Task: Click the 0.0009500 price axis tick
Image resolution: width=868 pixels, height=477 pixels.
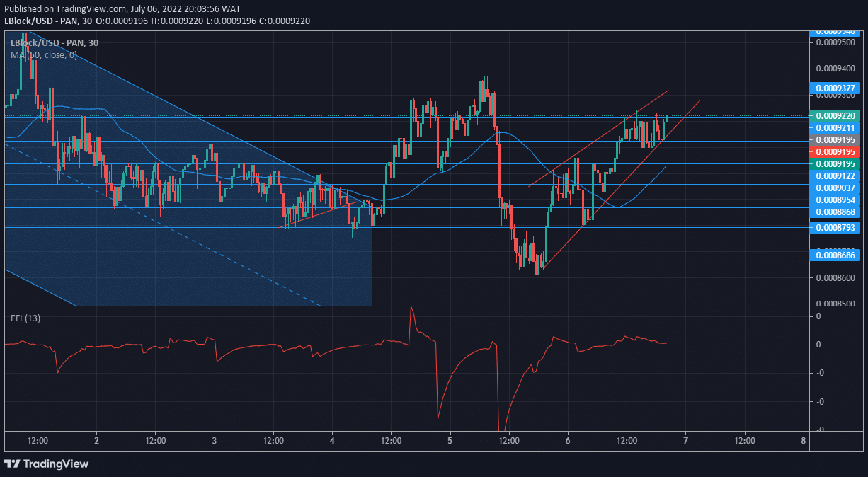Action: pyautogui.click(x=835, y=42)
